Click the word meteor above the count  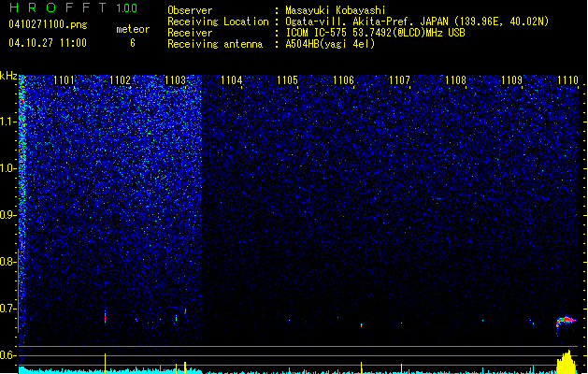tap(133, 30)
